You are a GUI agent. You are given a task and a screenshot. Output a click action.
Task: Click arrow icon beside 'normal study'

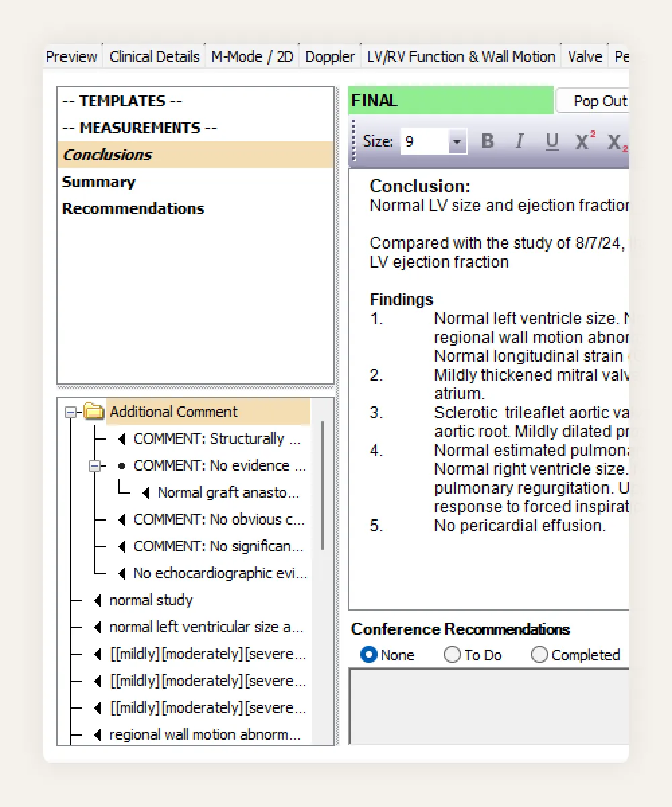tap(98, 600)
